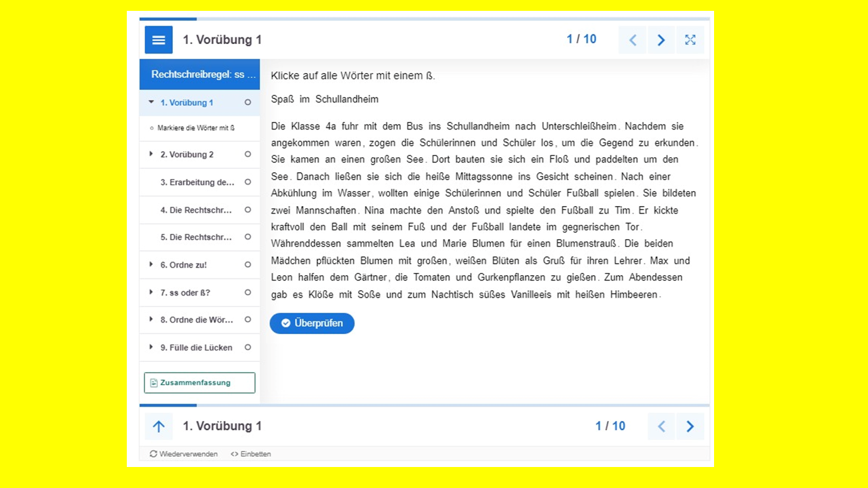Viewport: 868px width, 488px height.
Task: Click the progress circle next to 9. Fülle die Lücken
Action: [248, 348]
